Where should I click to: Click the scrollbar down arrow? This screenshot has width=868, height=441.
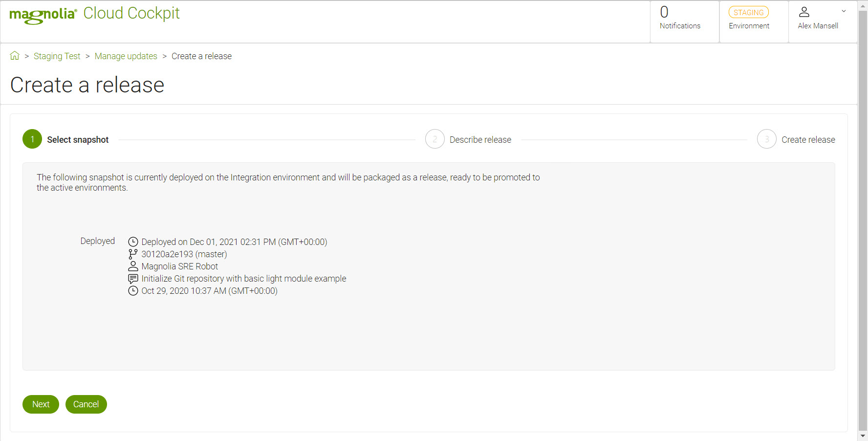pyautogui.click(x=863, y=436)
